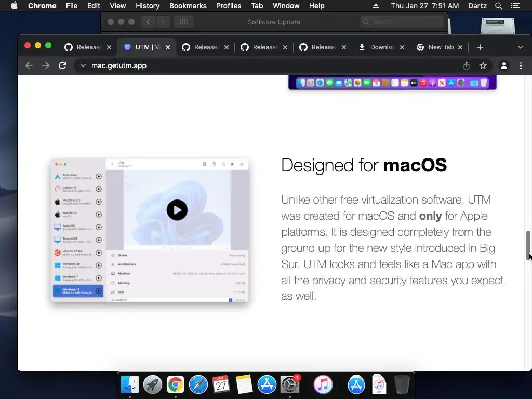The width and height of the screenshot is (532, 399).
Task: Open the Bookmarks menu
Action: point(188,6)
